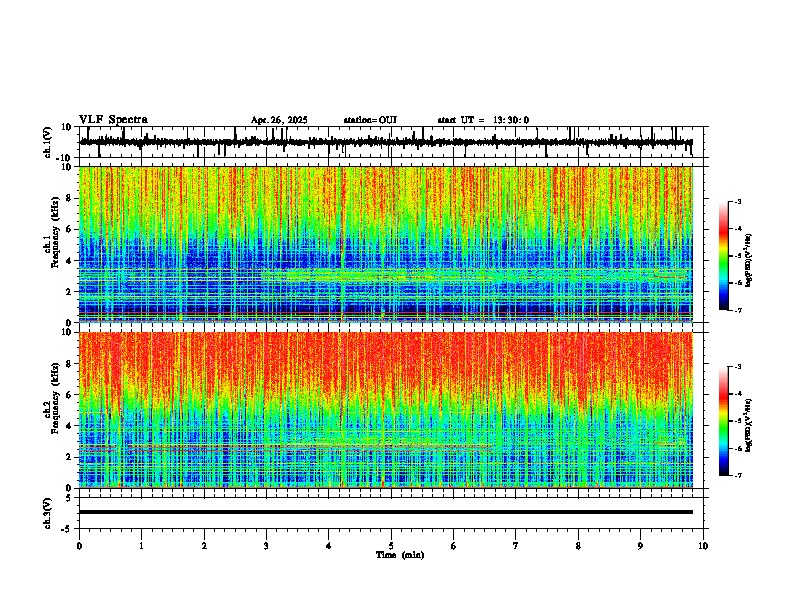Image resolution: width=792 pixels, height=612 pixels.
Task: Click time axis tick label "1"
Action: [141, 546]
